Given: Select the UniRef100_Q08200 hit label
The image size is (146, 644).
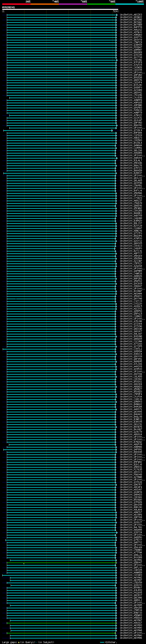Looking at the screenshot, I should coord(131,585).
